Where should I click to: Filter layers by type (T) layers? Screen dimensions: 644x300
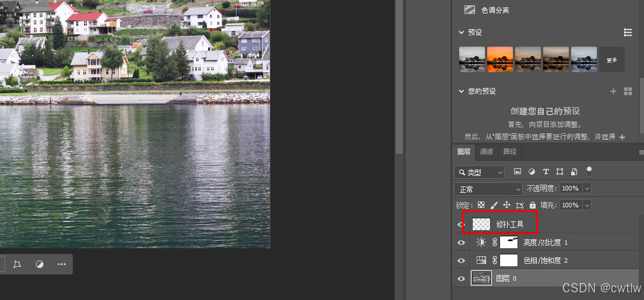pyautogui.click(x=546, y=171)
